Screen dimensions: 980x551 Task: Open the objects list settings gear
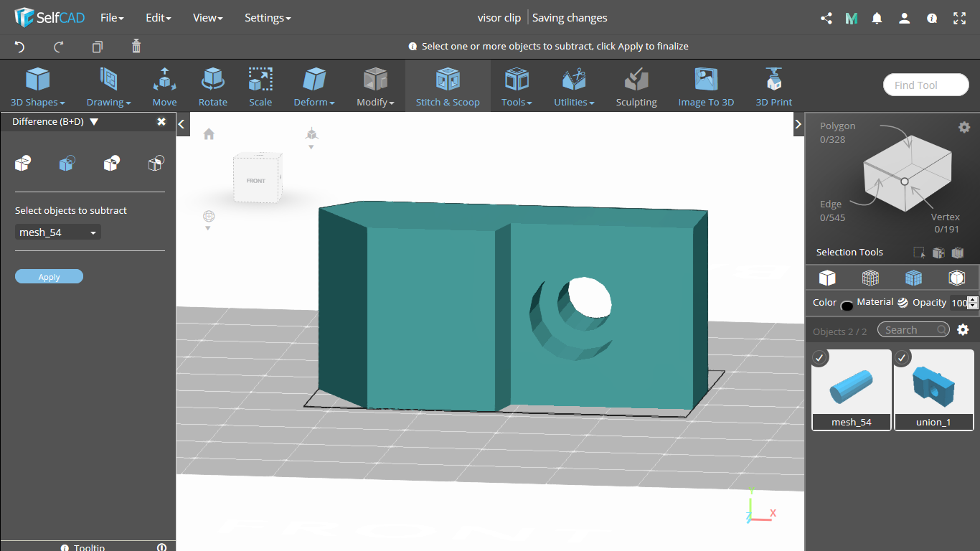pos(963,330)
